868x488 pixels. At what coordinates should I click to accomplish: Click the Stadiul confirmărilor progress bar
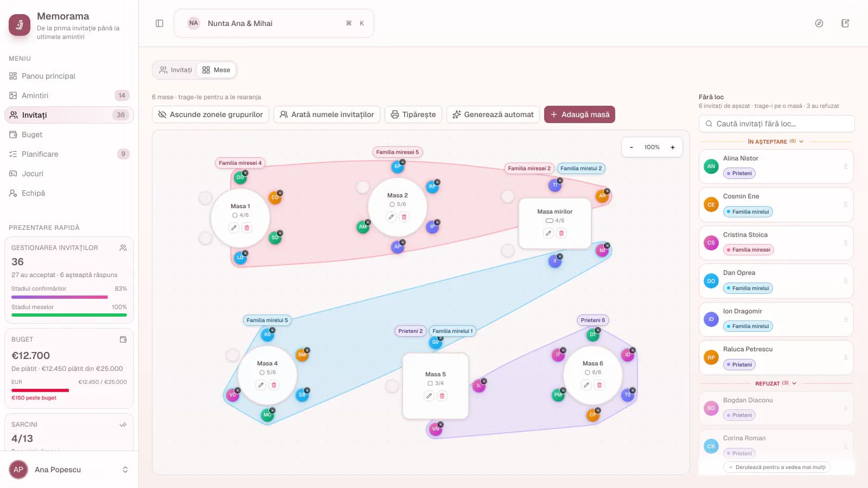(x=69, y=297)
